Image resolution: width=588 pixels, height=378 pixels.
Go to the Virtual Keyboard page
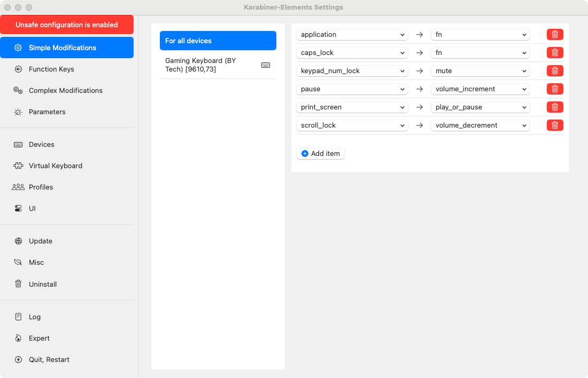pos(55,166)
